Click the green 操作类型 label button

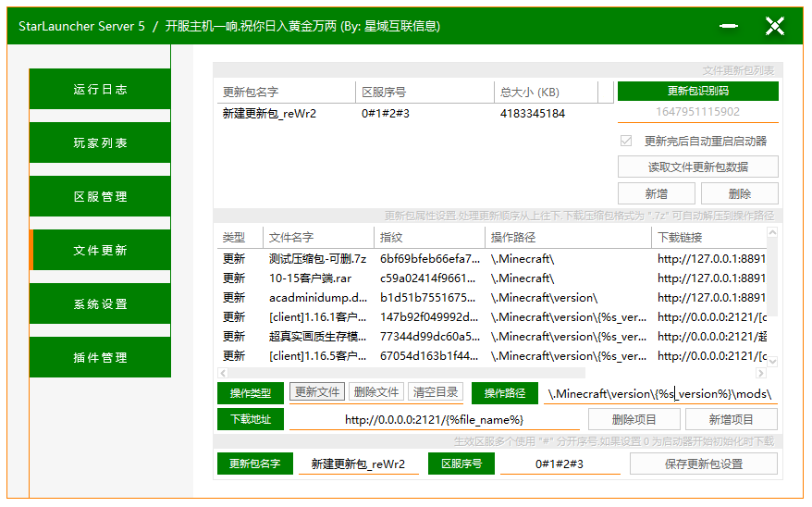point(251,393)
